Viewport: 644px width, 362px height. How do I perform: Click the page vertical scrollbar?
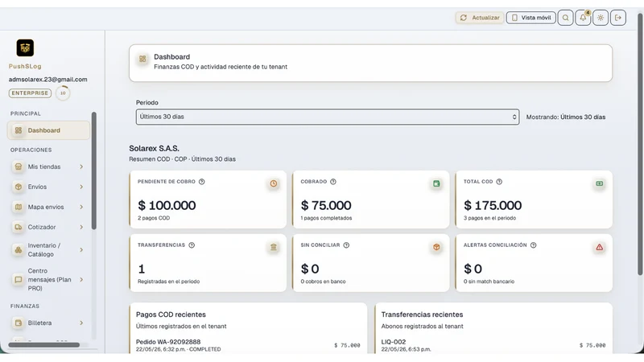pos(640,144)
